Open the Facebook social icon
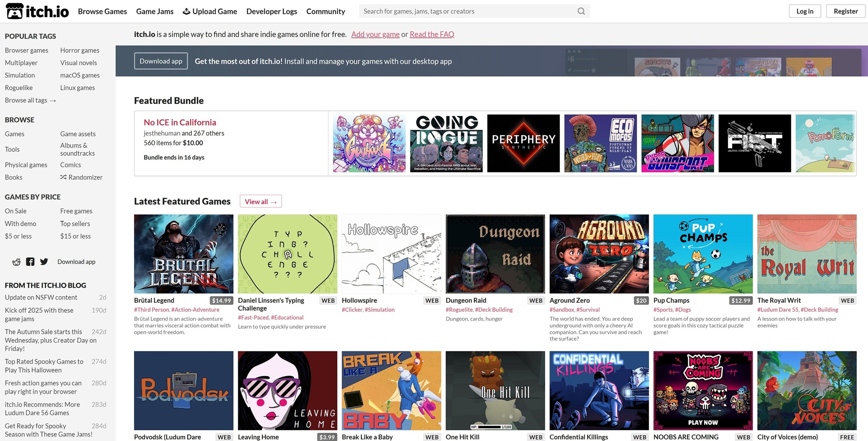Screen dimensions: 868x441 [x=30, y=262]
